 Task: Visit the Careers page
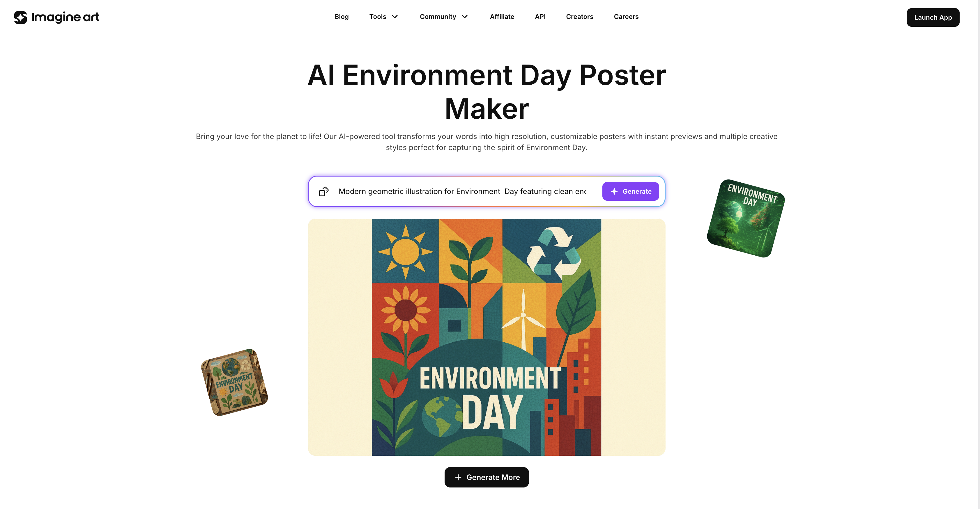[x=626, y=17]
